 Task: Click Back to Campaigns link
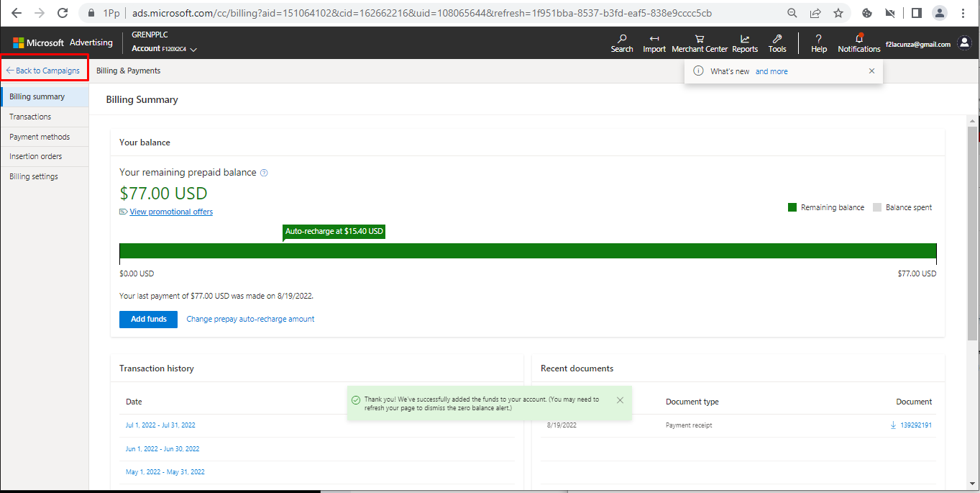(x=43, y=71)
